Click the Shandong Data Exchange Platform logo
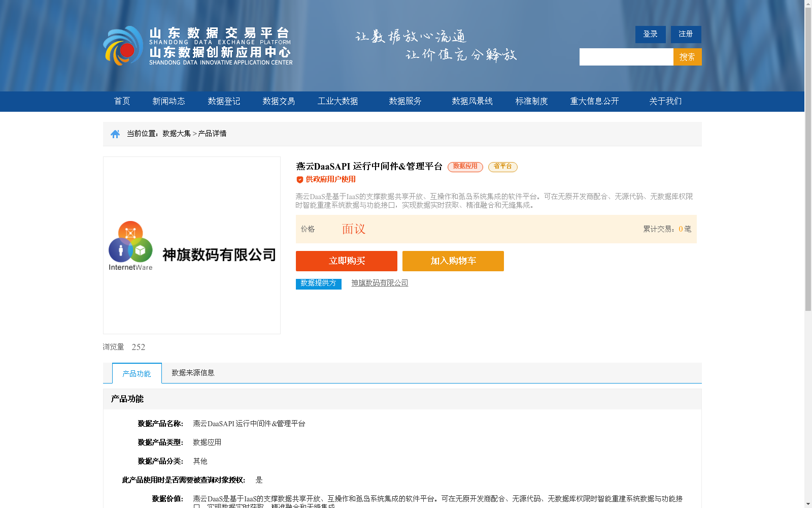 click(x=198, y=46)
